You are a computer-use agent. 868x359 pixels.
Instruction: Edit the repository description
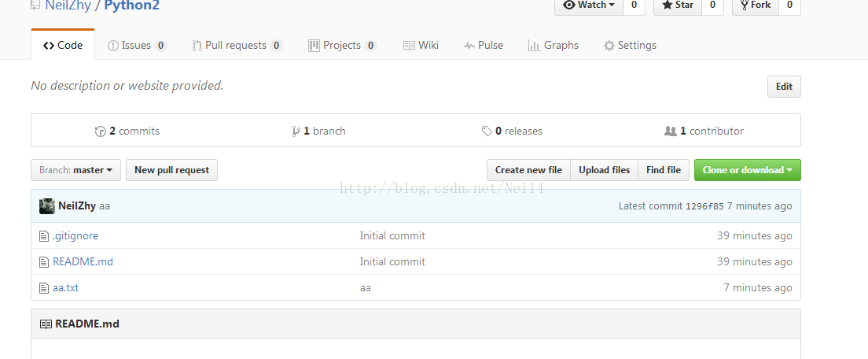coord(784,87)
